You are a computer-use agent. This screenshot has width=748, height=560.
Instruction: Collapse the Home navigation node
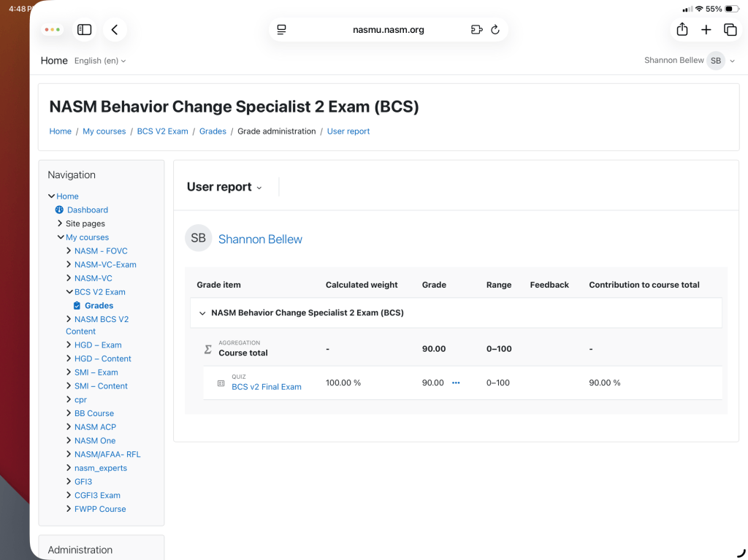[x=52, y=196]
